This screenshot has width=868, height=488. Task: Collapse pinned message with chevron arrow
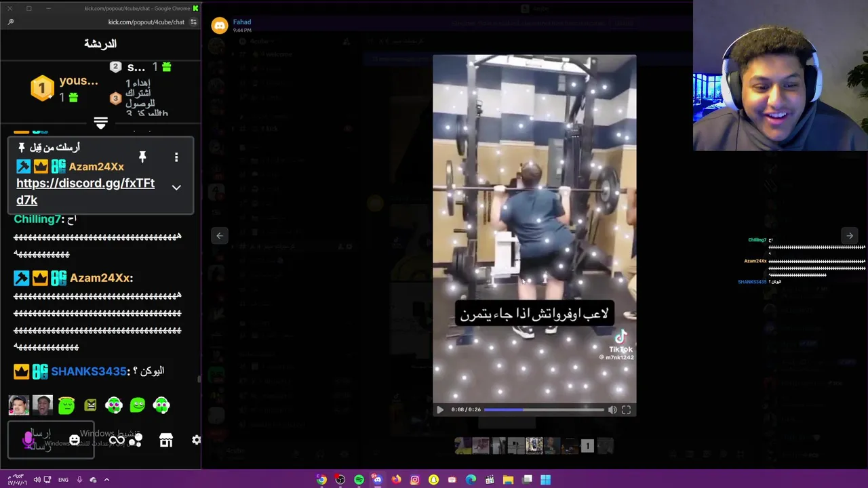pos(176,188)
